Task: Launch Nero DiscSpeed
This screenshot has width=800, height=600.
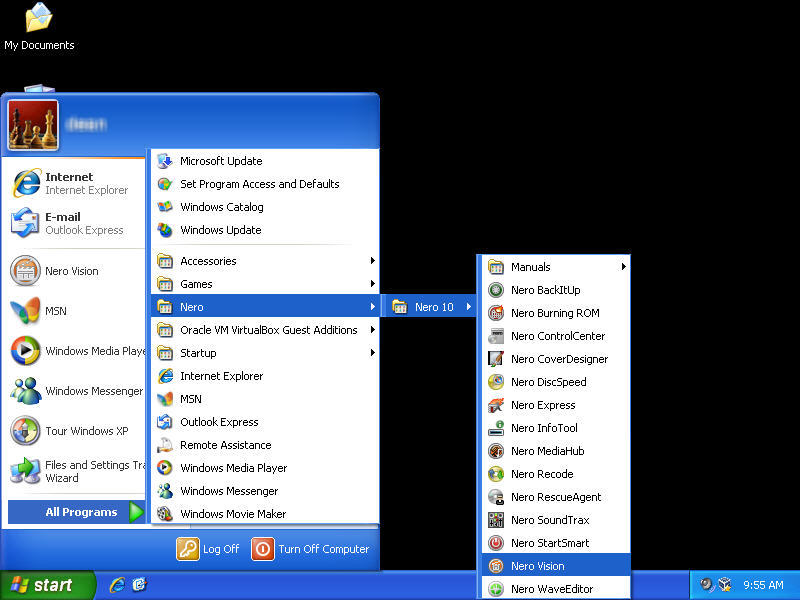Action: 556,382
